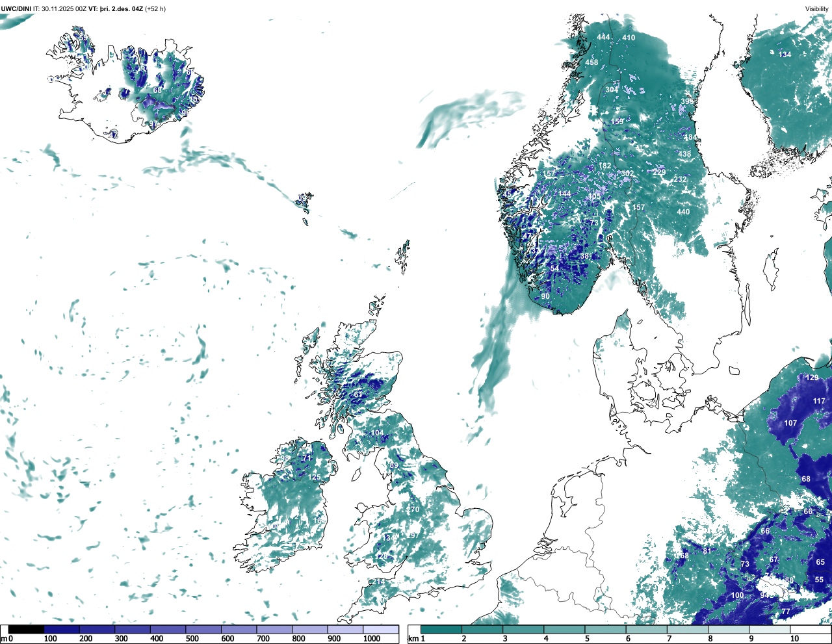Click the '125' value in Northern Ireland
832x644 pixels.
coord(314,477)
